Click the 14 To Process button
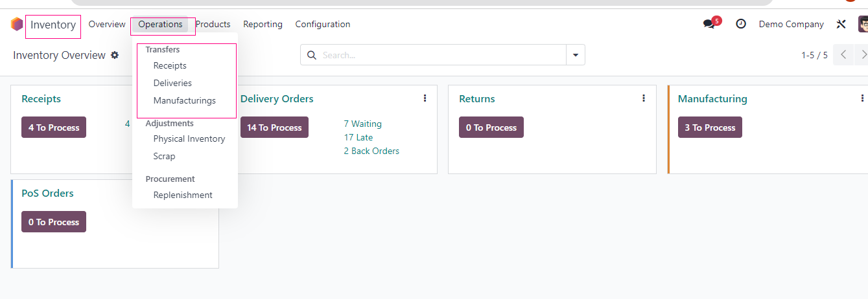The width and height of the screenshot is (868, 299). tap(274, 127)
